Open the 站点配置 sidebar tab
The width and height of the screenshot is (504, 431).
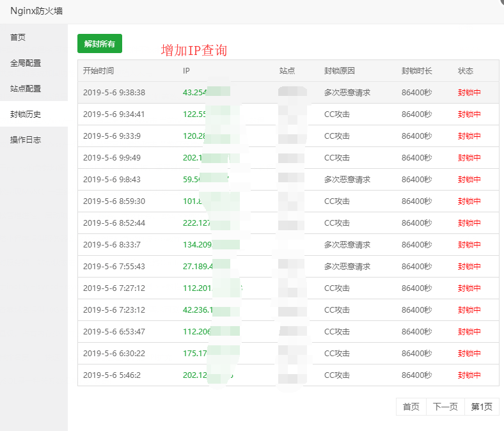click(x=26, y=89)
